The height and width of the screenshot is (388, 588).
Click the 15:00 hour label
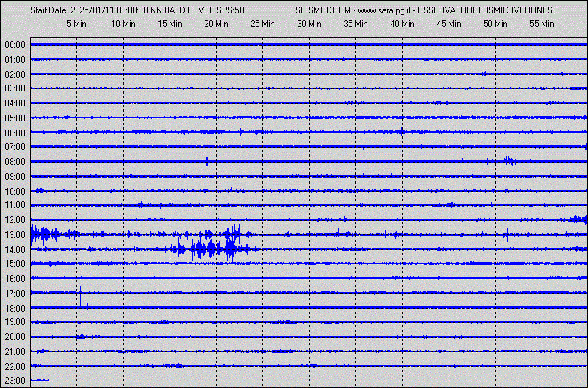click(15, 264)
